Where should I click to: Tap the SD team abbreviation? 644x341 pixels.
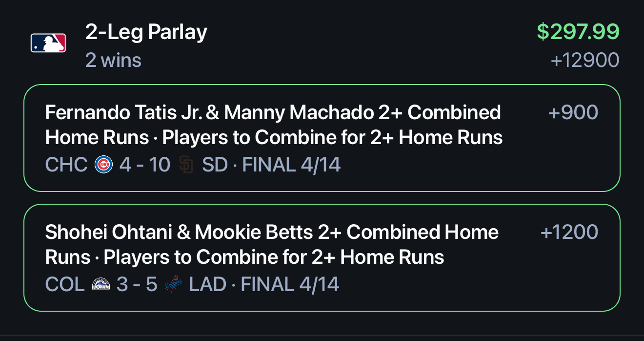(x=215, y=165)
